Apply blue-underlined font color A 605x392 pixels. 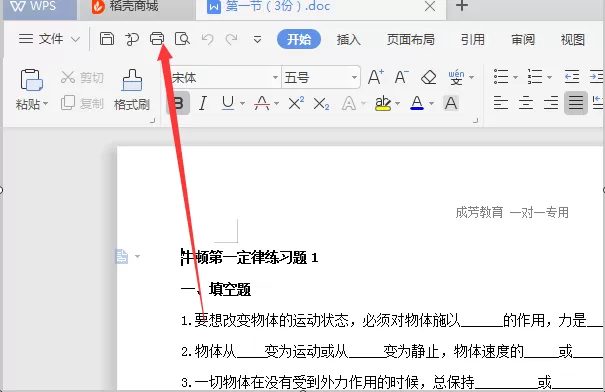point(417,103)
